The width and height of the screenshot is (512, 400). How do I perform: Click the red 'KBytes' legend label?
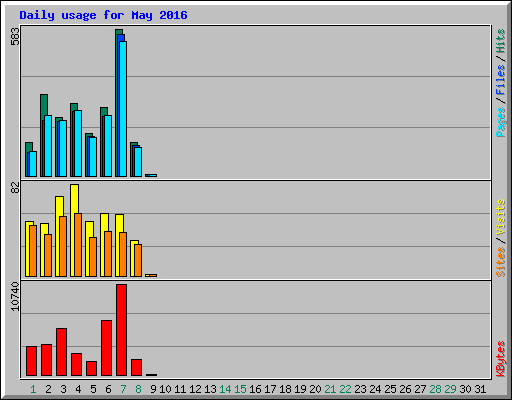(501, 359)
